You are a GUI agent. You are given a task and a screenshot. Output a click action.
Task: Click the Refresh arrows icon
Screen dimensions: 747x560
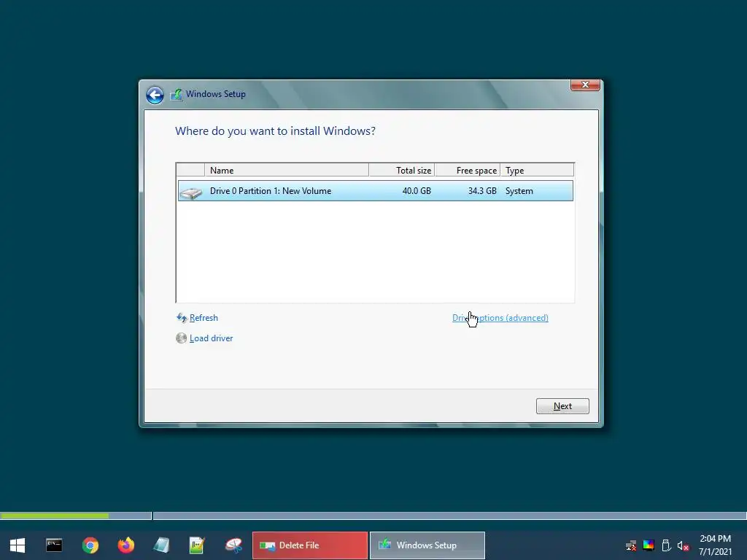[x=182, y=318]
